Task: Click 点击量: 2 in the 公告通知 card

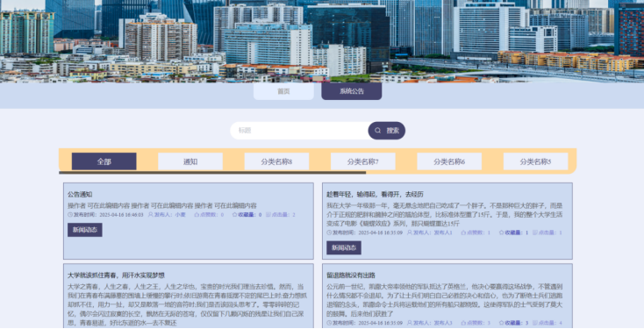Action: (283, 214)
